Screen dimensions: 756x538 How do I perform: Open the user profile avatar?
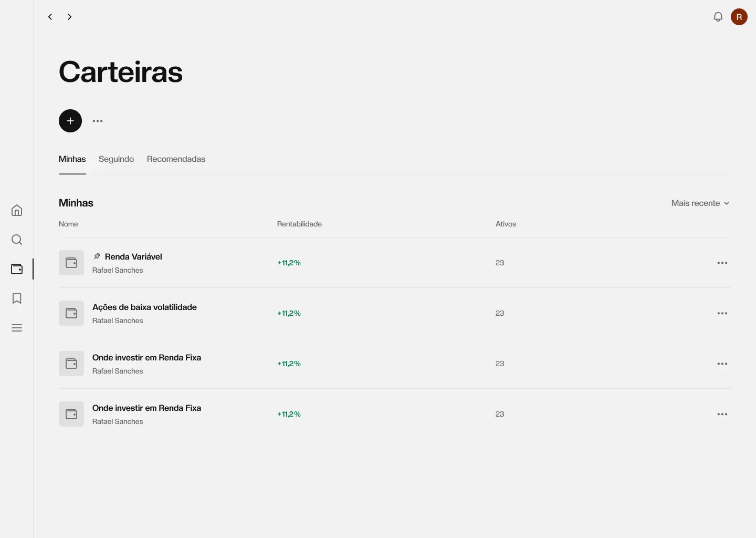click(739, 17)
